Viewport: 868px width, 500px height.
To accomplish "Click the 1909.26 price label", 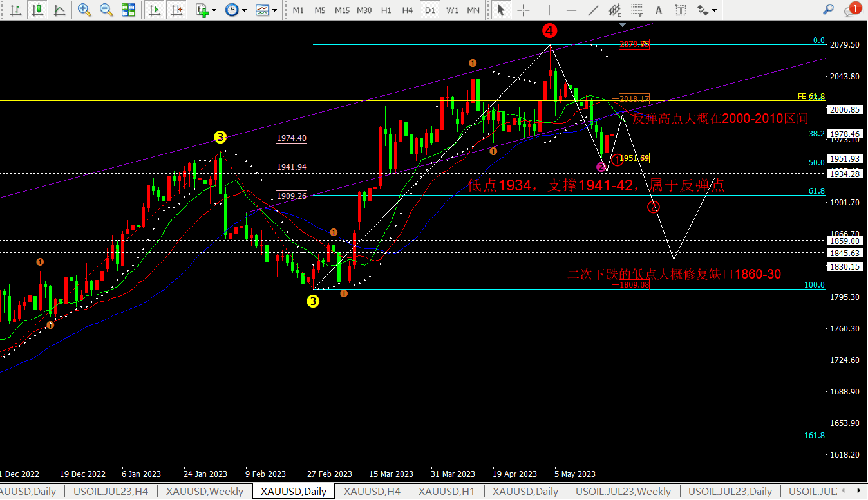I will tap(292, 196).
